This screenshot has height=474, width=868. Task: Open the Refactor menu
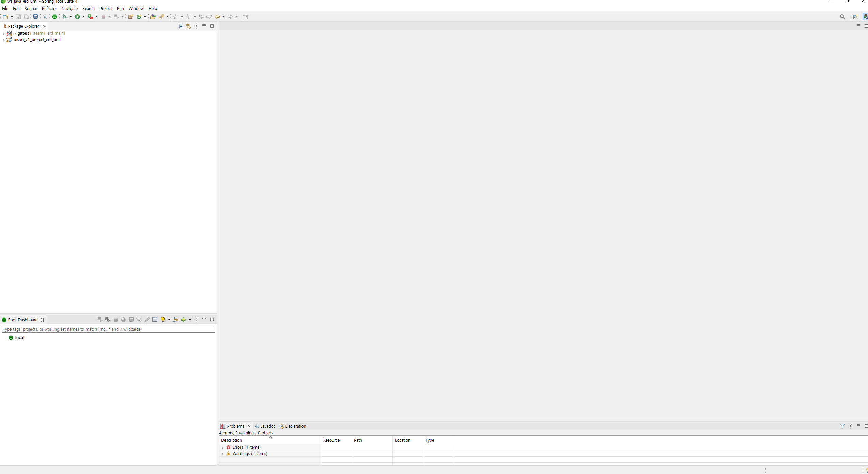point(49,9)
